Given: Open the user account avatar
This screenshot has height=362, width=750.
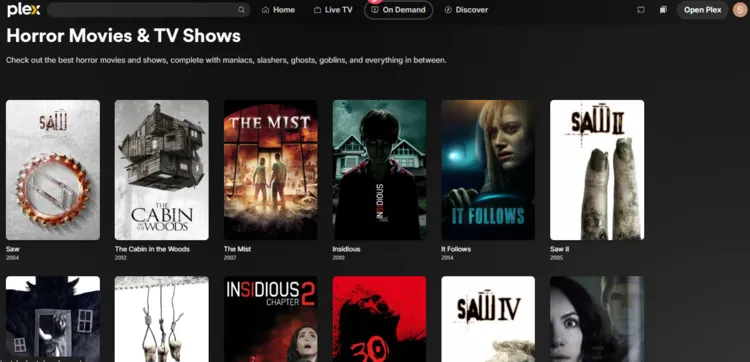Looking at the screenshot, I should point(740,10).
